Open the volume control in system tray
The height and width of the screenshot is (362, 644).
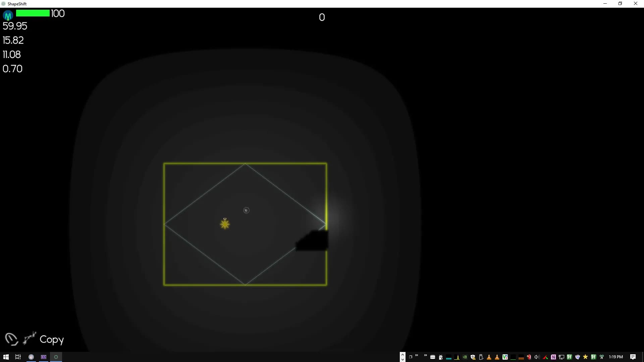(x=537, y=357)
